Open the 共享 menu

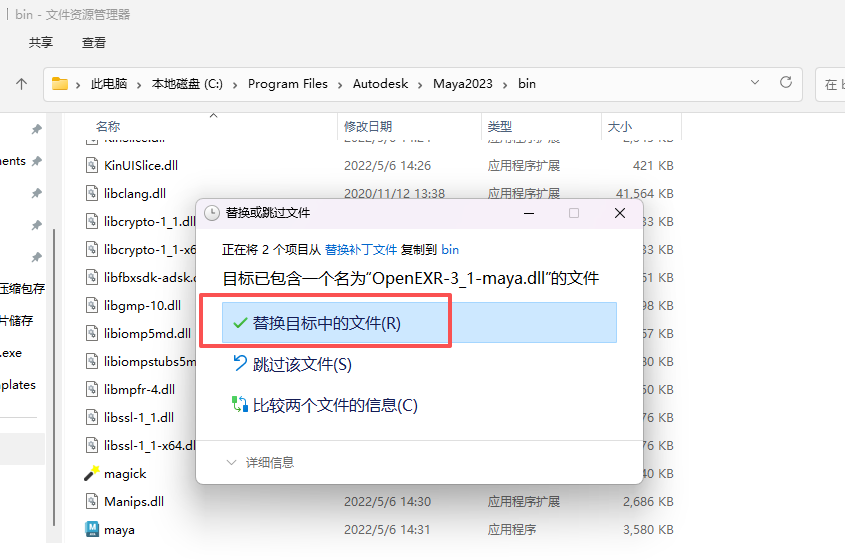pos(41,43)
